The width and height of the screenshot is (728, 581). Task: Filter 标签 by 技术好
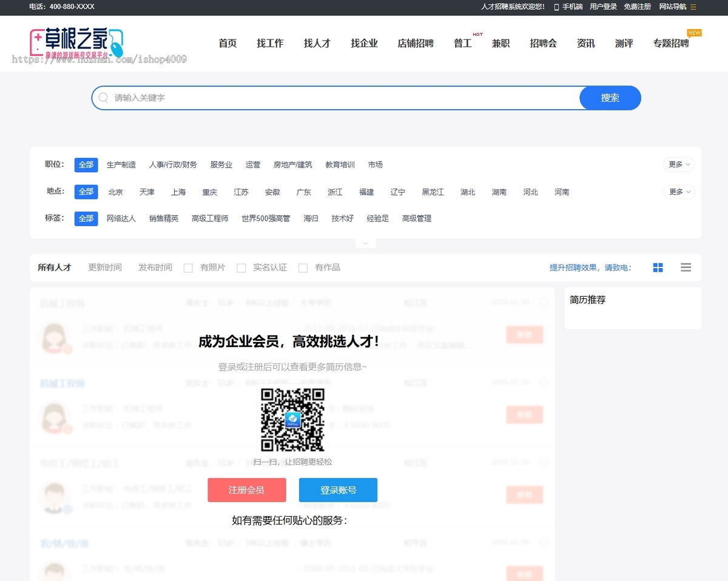tap(343, 218)
